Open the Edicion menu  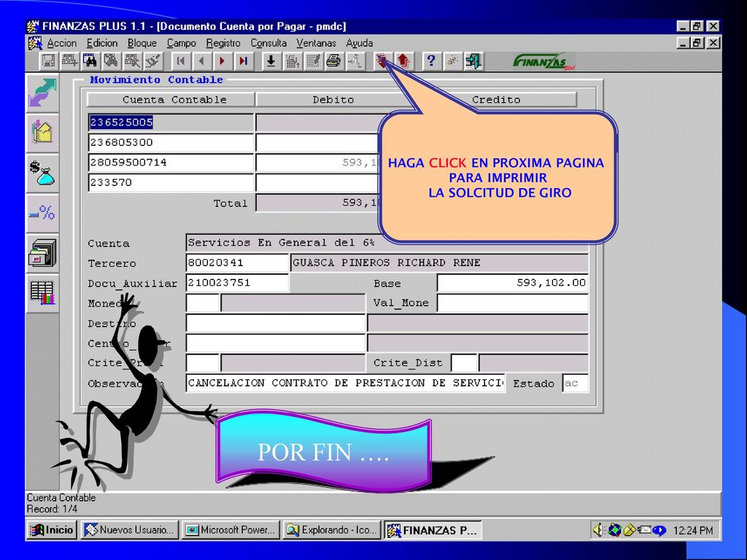pos(102,43)
